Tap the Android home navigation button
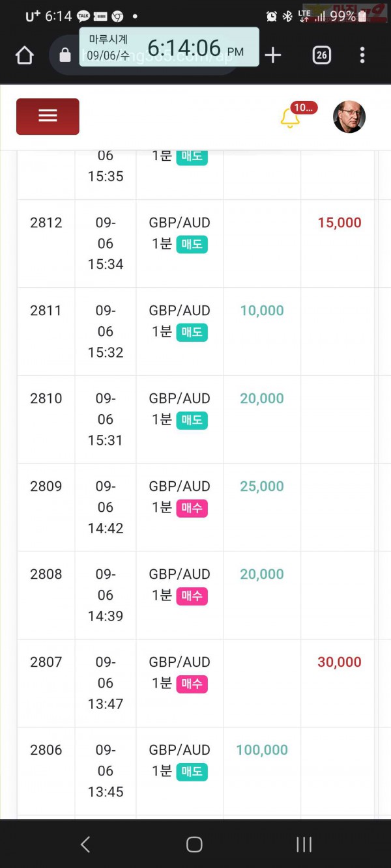Screen dimensions: 391x868 click(194, 845)
